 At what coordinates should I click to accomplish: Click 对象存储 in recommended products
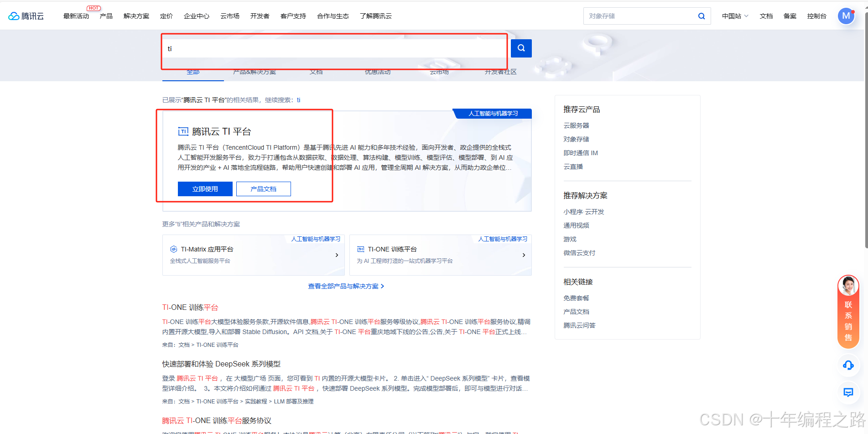(x=576, y=139)
